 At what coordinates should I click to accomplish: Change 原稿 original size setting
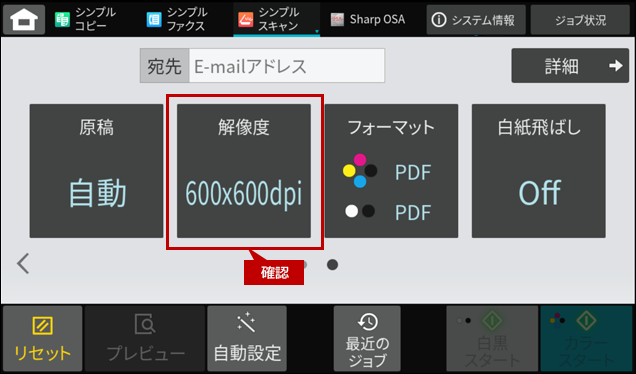pyautogui.click(x=97, y=171)
